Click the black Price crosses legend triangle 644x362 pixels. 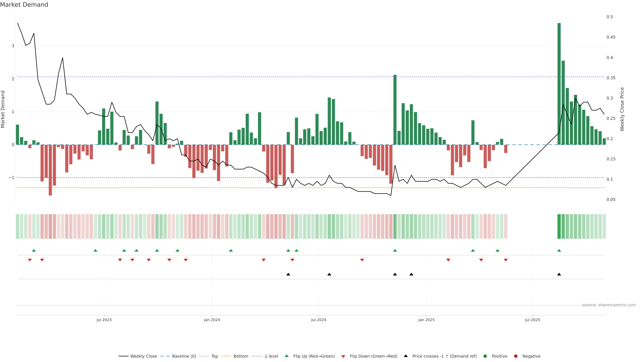[406, 356]
